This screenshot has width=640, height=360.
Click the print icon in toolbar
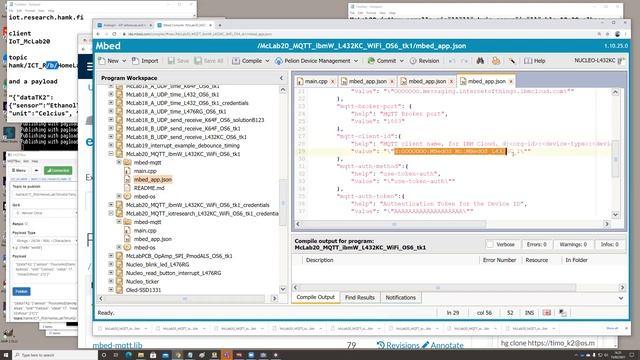point(496,61)
